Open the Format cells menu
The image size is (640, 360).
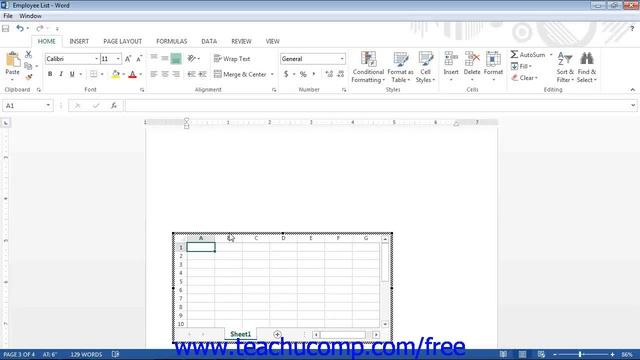[493, 67]
